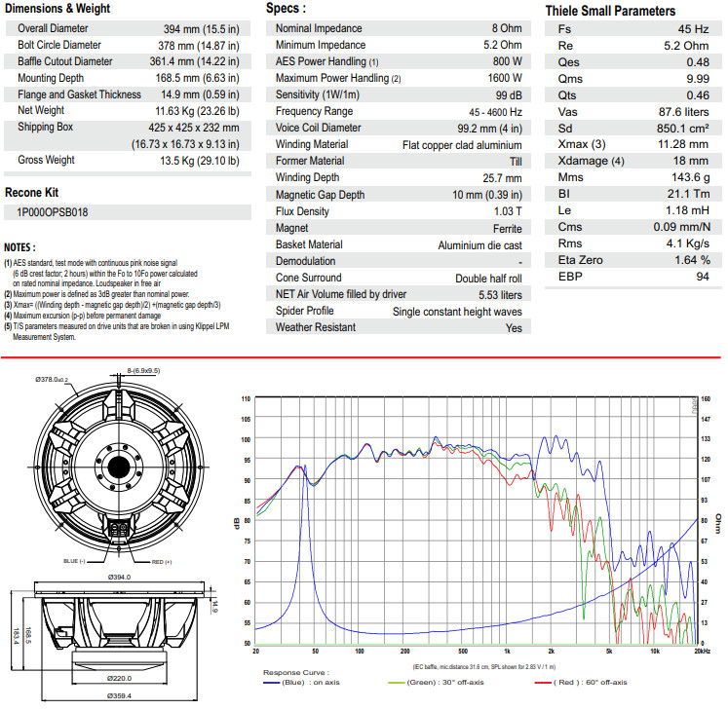
Task: Select Winding Depth value '25.7 mm'
Action: (502, 178)
